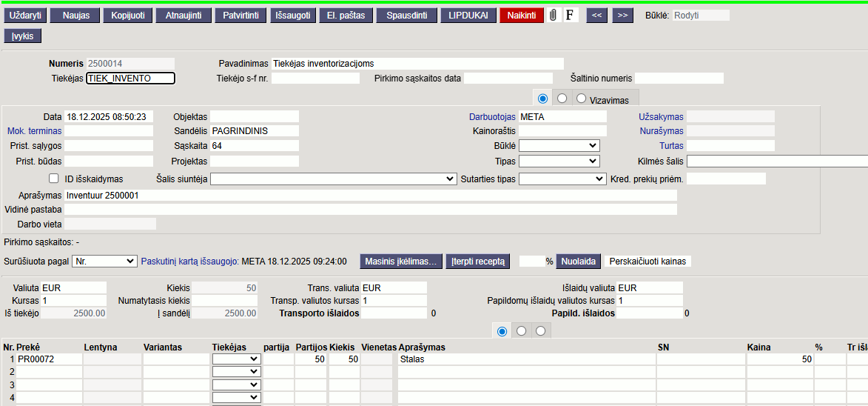868x406 pixels.
Task: Click the red Naikinti delete button
Action: point(521,15)
